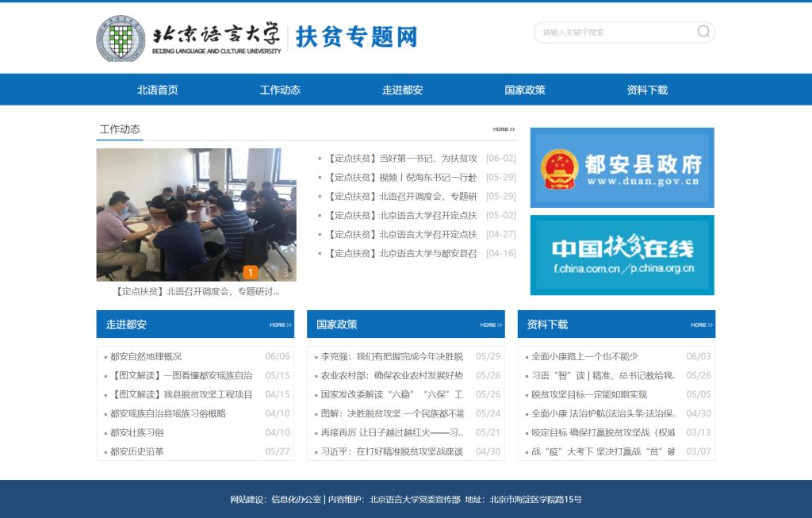Open the 都安自然地理概况 article link

click(146, 356)
